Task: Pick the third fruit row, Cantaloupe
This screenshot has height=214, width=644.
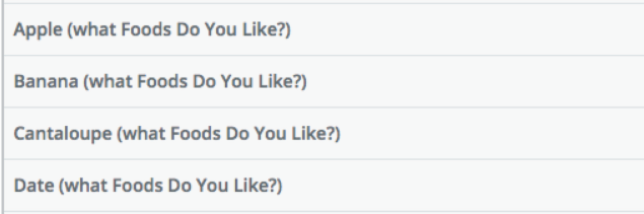Action: point(324,133)
